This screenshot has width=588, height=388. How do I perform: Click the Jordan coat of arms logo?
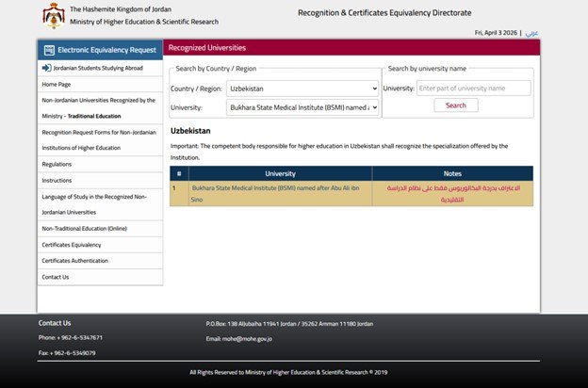tap(53, 15)
